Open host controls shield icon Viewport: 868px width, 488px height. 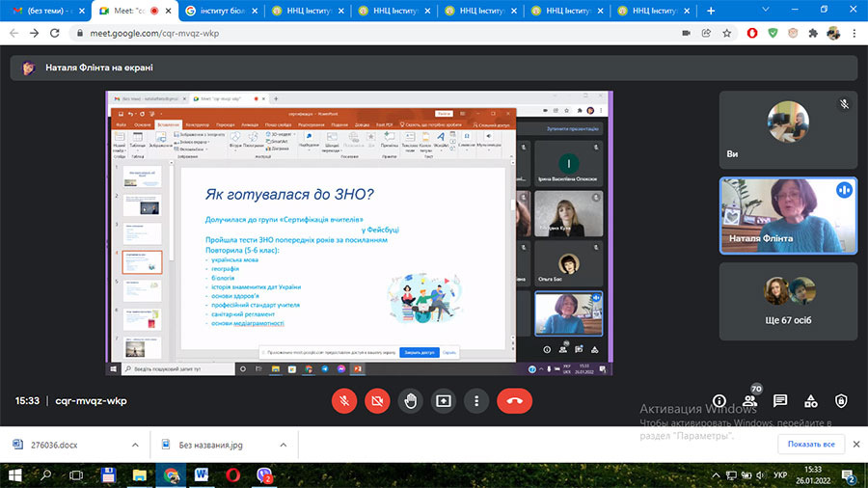(x=841, y=400)
